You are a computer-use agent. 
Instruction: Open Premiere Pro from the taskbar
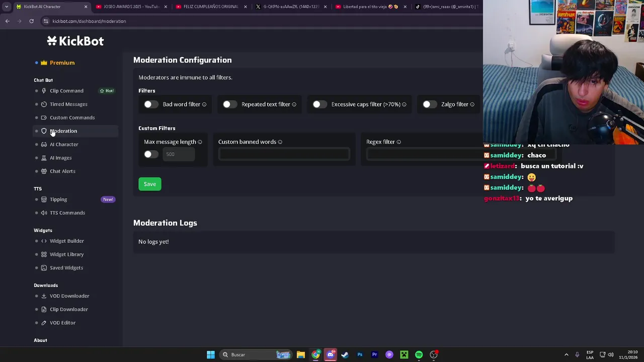pyautogui.click(x=374, y=355)
